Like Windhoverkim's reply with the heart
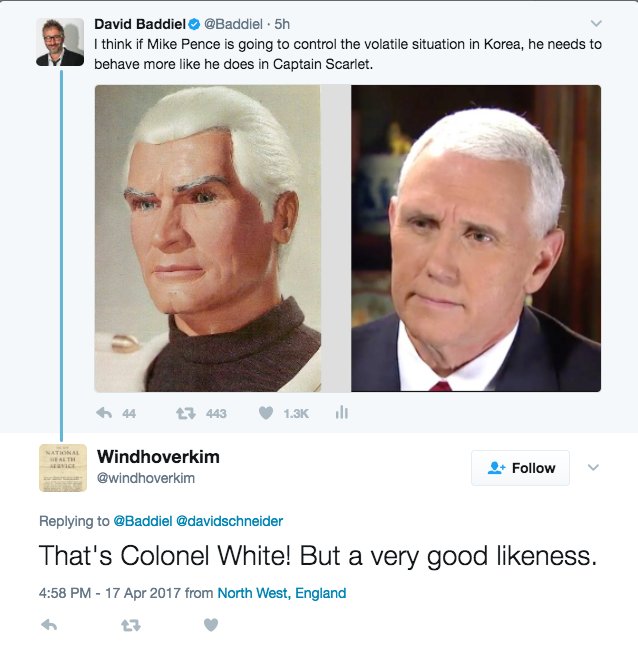This screenshot has width=638, height=663. point(211,625)
